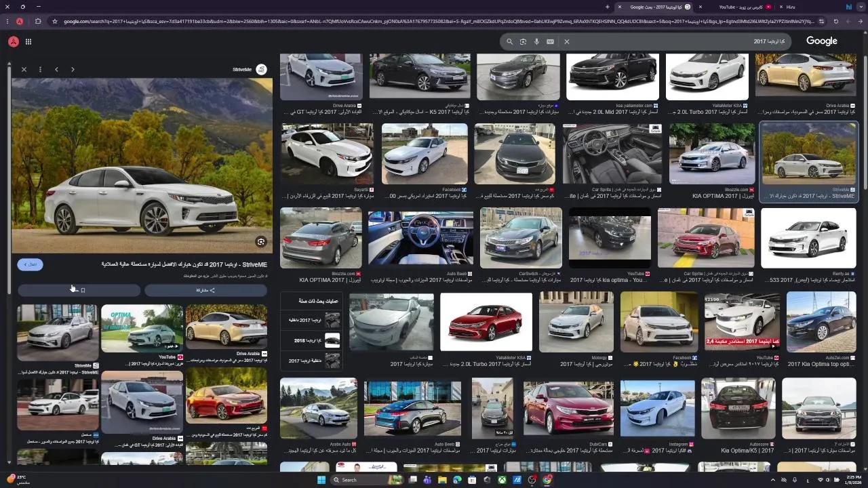
Task: Click the magnifier search submit icon
Action: tap(509, 41)
